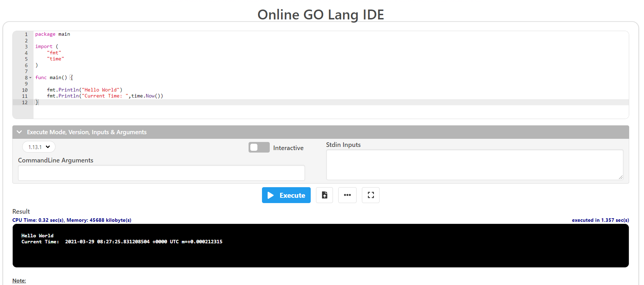Toggle fullscreen editor mode icon
Viewport: 644px width, 285px height.
371,195
